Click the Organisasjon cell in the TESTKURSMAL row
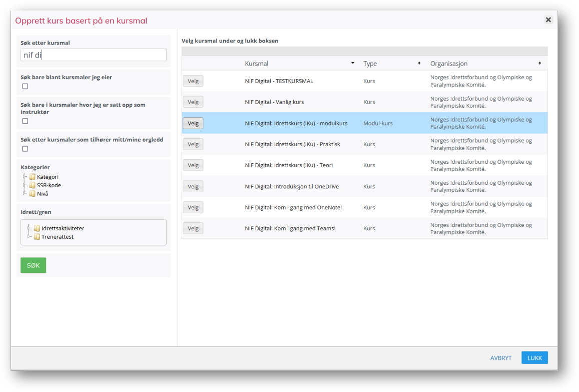The image size is (579, 392). [x=481, y=81]
